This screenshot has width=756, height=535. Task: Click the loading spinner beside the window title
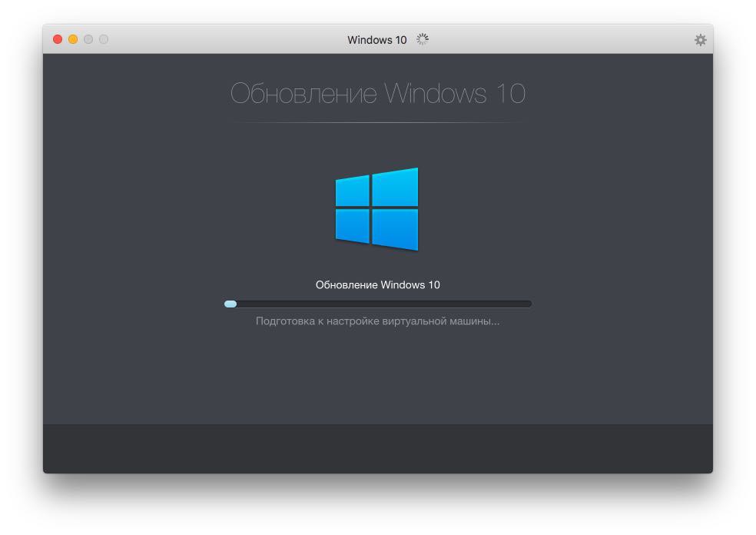(423, 39)
